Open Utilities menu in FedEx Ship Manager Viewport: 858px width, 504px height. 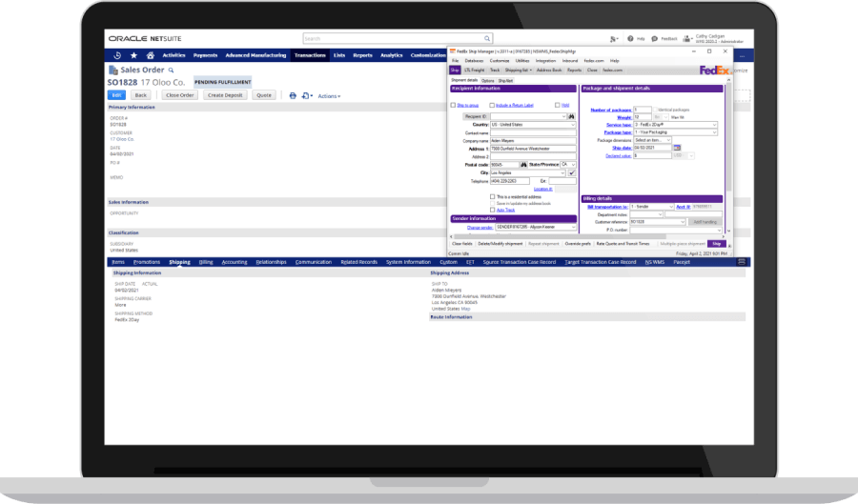522,61
